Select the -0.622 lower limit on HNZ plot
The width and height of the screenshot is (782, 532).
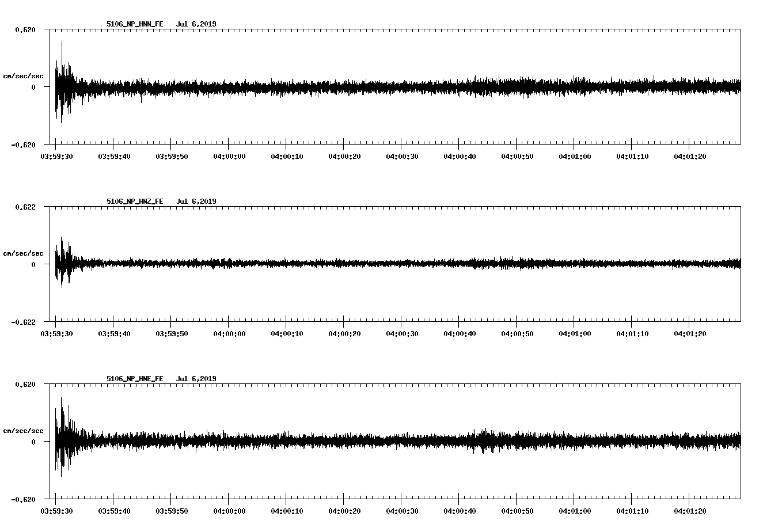(24, 322)
